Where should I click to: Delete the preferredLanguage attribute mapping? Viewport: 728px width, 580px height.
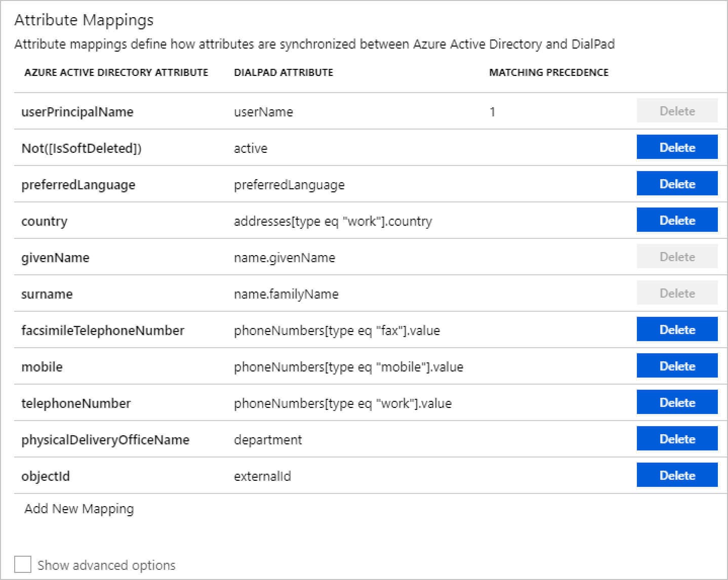(677, 184)
